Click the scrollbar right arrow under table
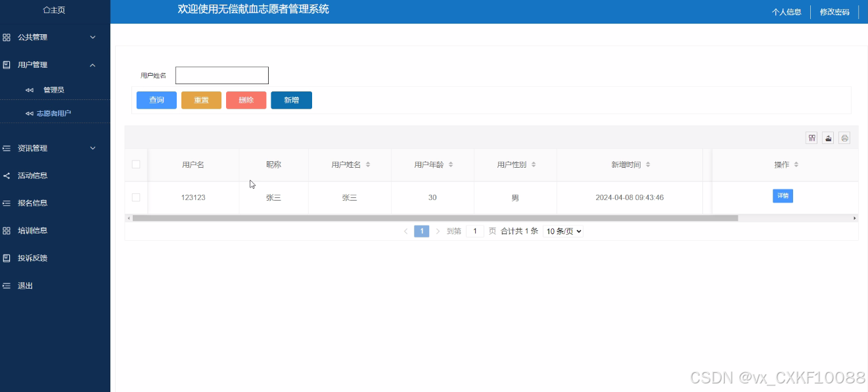 (x=855, y=218)
